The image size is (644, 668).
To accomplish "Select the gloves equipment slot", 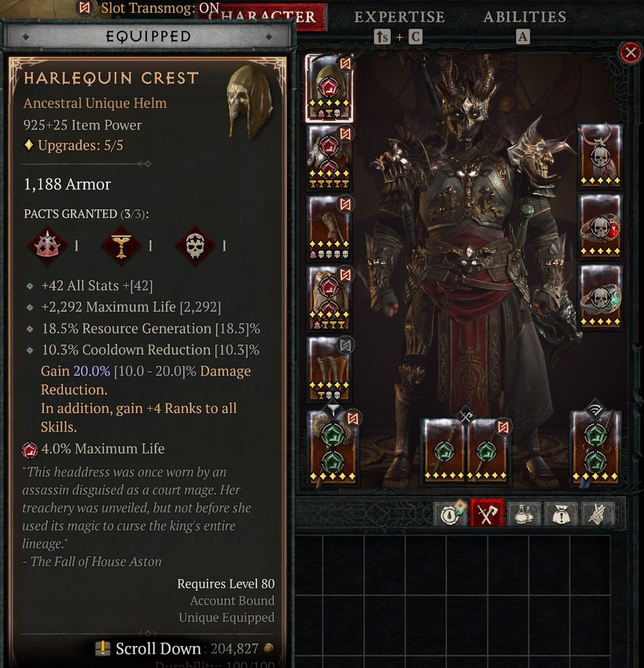I will coord(329,229).
